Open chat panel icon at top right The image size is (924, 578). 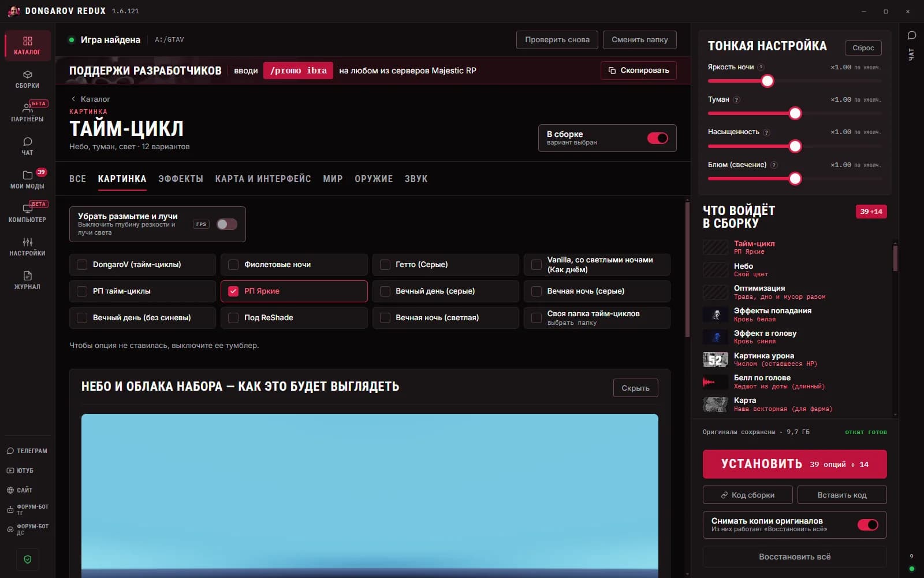pyautogui.click(x=911, y=36)
